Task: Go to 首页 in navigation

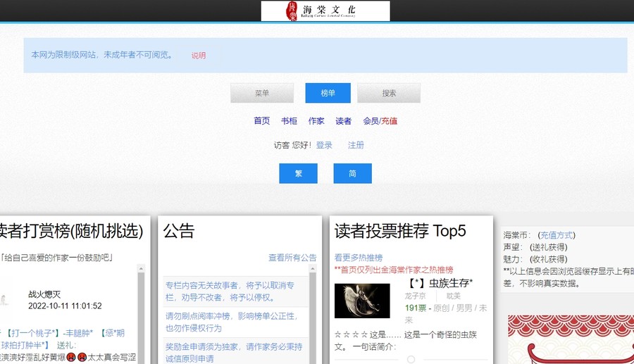Action: (262, 121)
